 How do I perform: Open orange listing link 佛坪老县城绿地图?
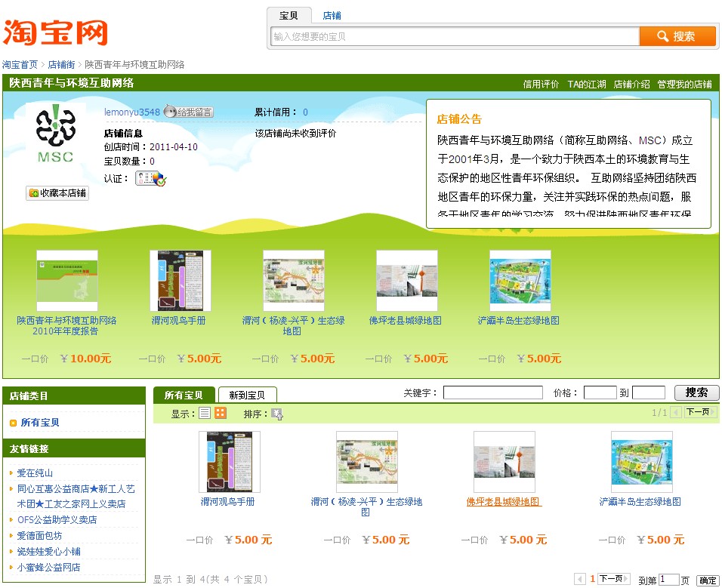(504, 501)
